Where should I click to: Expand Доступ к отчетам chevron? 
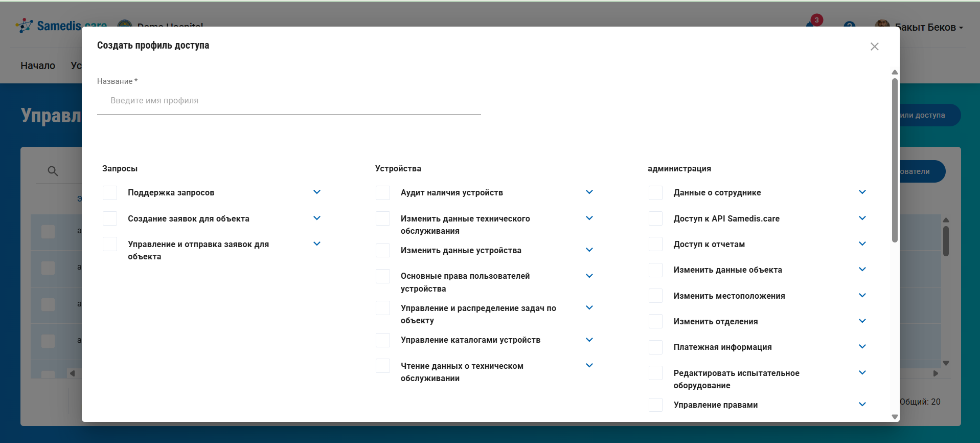click(862, 243)
